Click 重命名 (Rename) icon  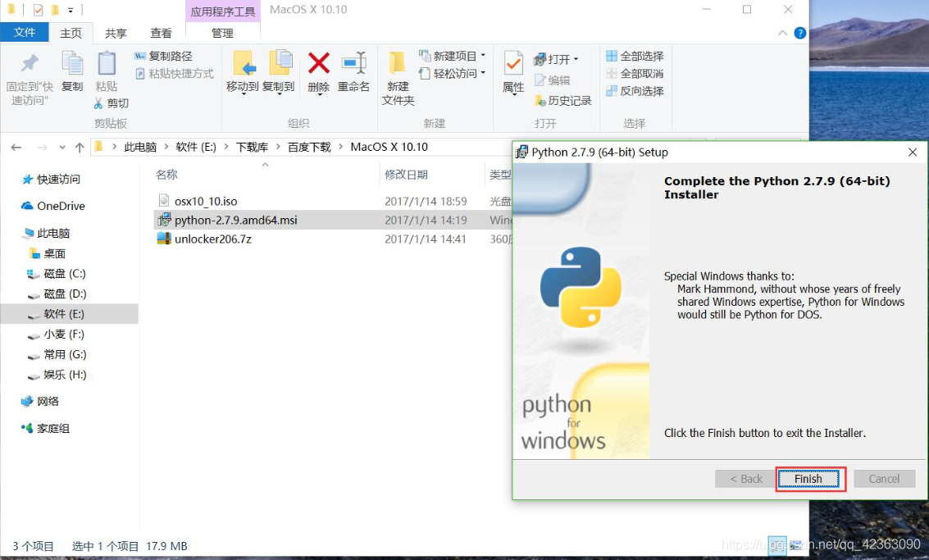click(353, 63)
